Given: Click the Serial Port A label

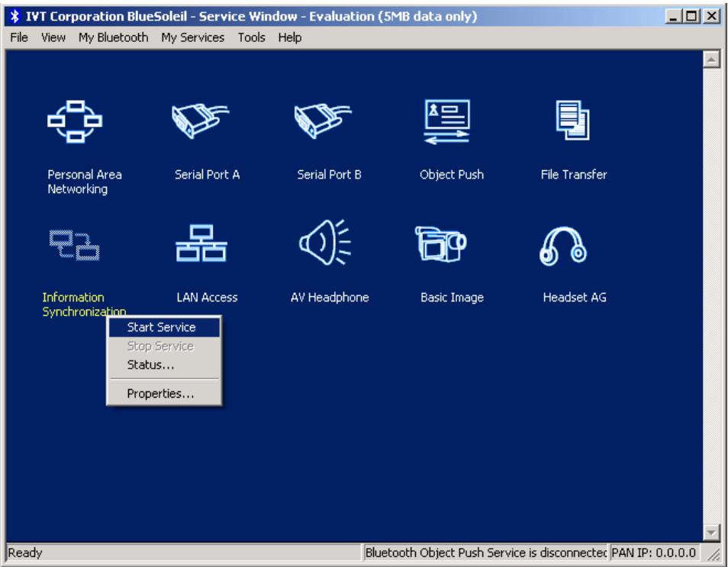Looking at the screenshot, I should 207,175.
